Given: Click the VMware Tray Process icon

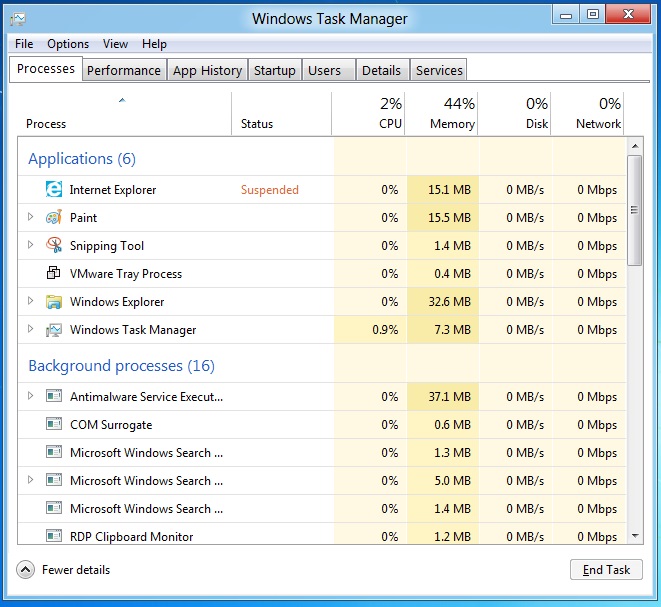Looking at the screenshot, I should 53,273.
